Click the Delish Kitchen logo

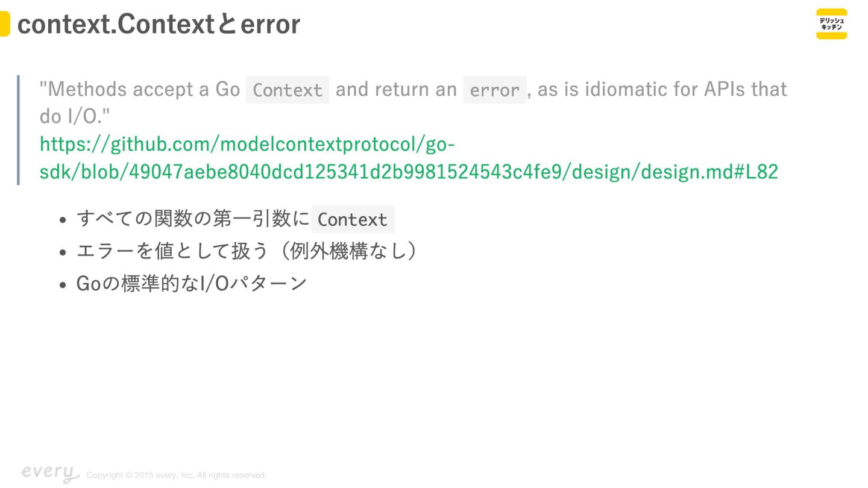(x=831, y=24)
